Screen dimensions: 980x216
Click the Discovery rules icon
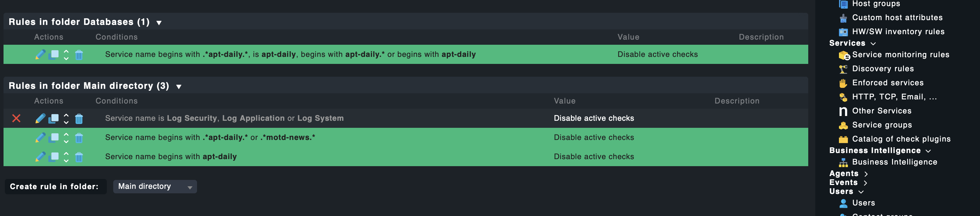tap(843, 69)
